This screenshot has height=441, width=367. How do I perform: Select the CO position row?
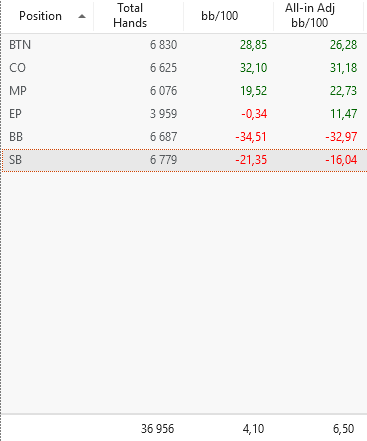(184, 68)
